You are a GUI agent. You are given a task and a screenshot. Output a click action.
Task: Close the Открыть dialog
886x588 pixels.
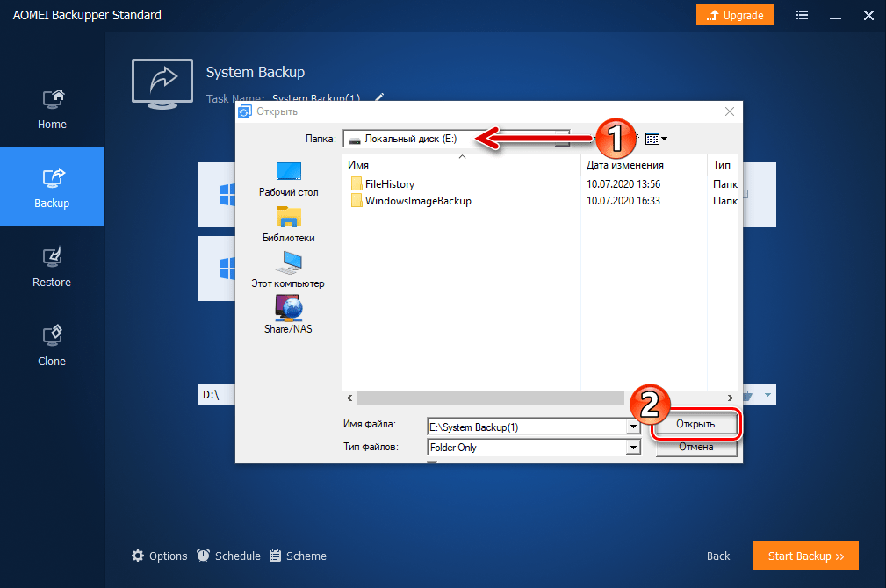click(730, 111)
